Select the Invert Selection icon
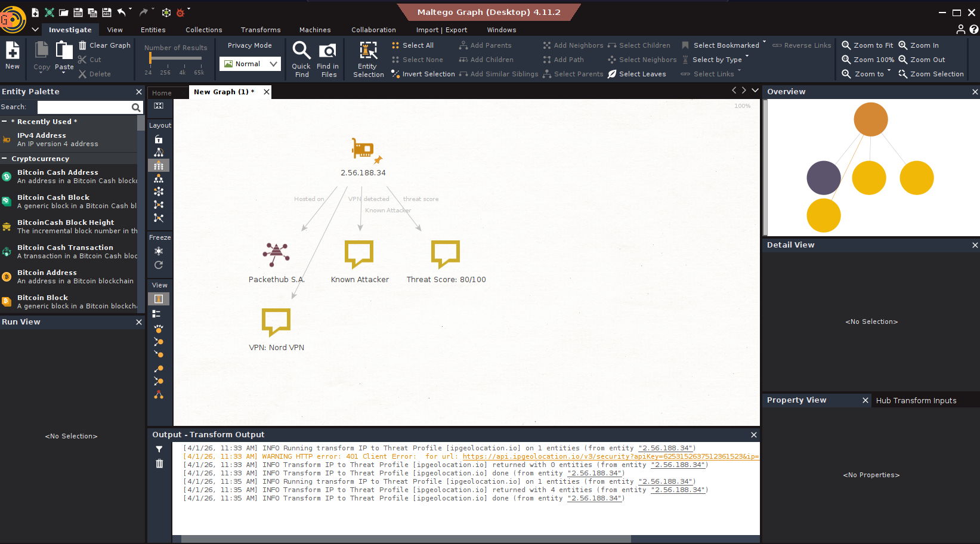The width and height of the screenshot is (980, 544). 395,73
